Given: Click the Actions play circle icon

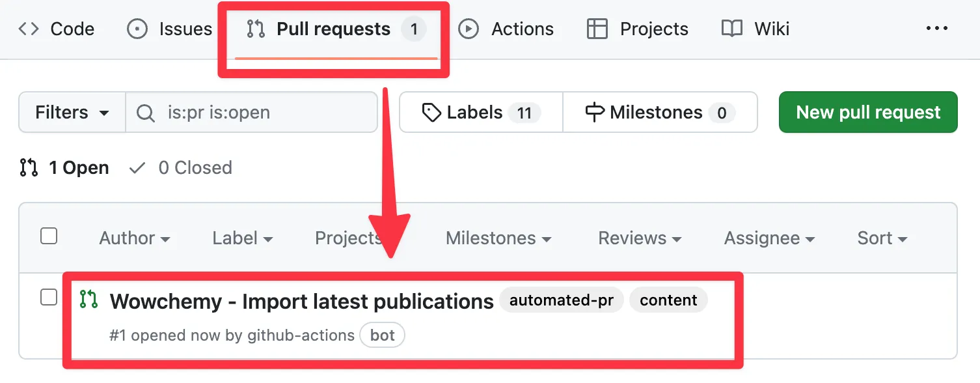Looking at the screenshot, I should coord(469,29).
